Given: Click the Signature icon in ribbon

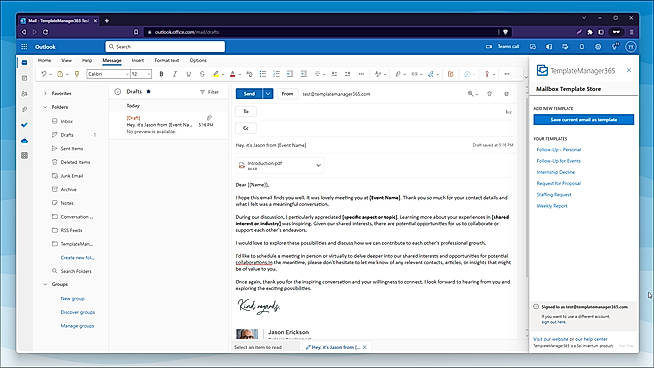Looking at the screenshot, I should 431,74.
